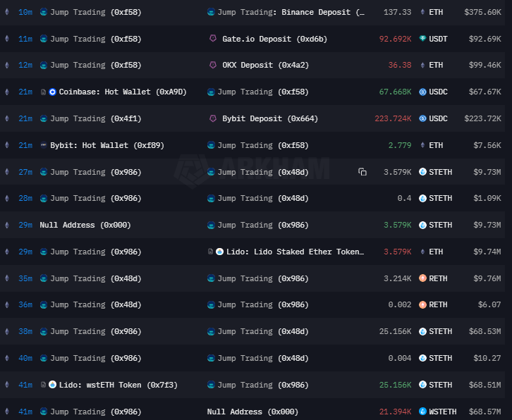512x420 pixels.
Task: Click the Tether icon beside USDT
Action: (x=422, y=39)
